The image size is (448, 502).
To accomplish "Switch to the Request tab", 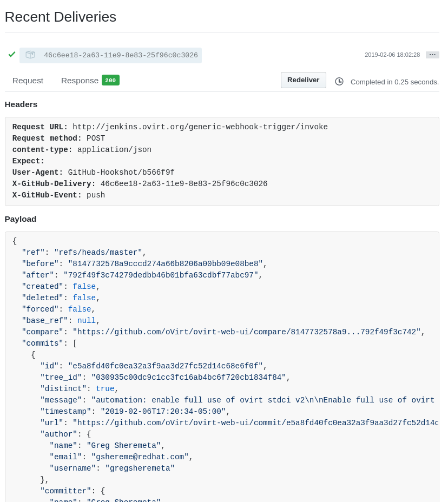I will click(28, 81).
